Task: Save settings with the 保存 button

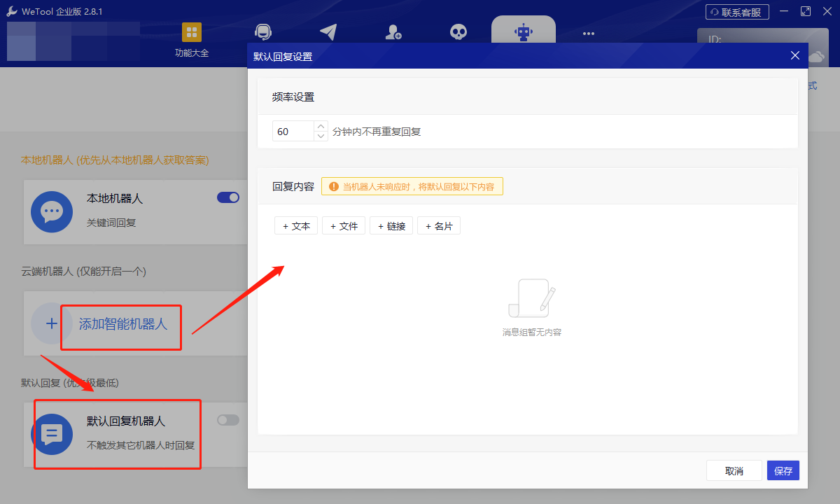Action: [x=783, y=470]
